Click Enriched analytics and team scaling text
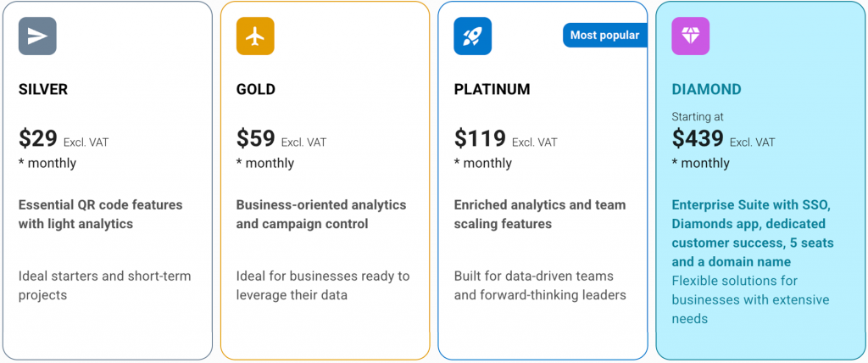Image resolution: width=868 pixels, height=363 pixels. point(539,214)
